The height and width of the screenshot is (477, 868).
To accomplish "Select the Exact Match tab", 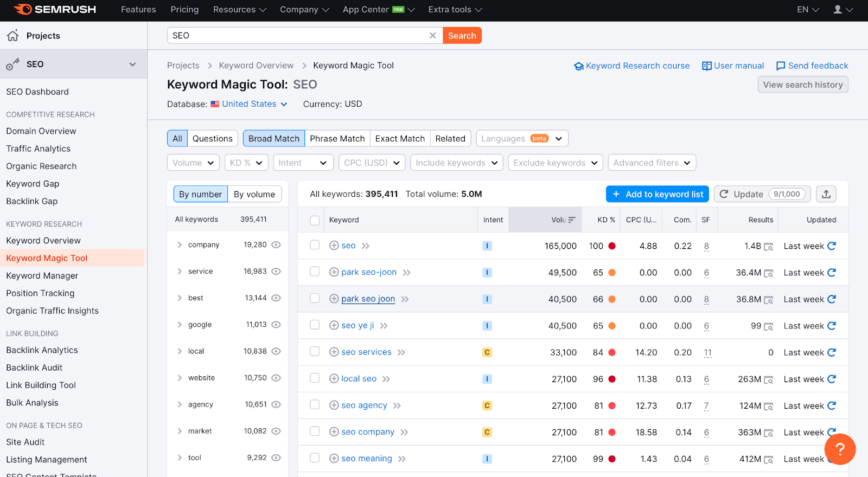I will coord(400,138).
